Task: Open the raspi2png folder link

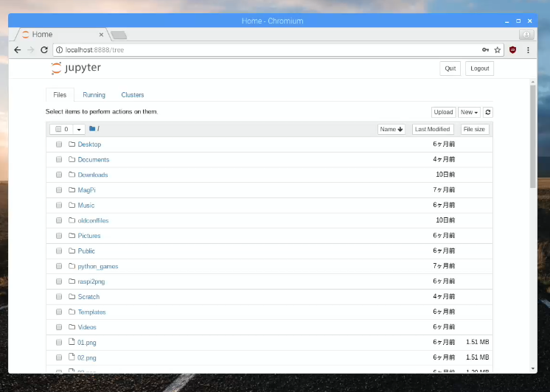Action: point(91,281)
